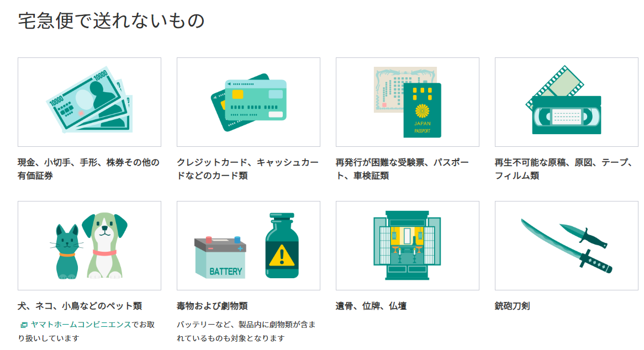Screen dimensions: 644x350
Task: Click the 再発行が困難な受験票 caption
Action: click(403, 169)
